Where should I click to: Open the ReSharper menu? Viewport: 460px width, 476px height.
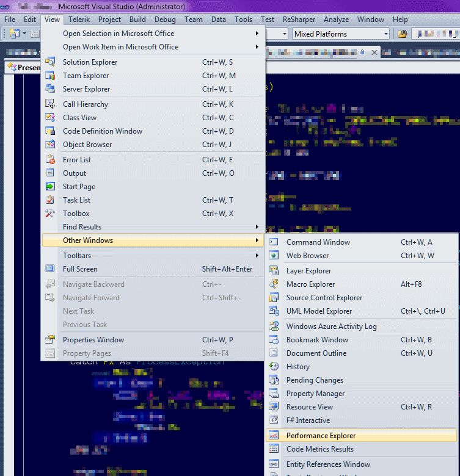point(299,20)
